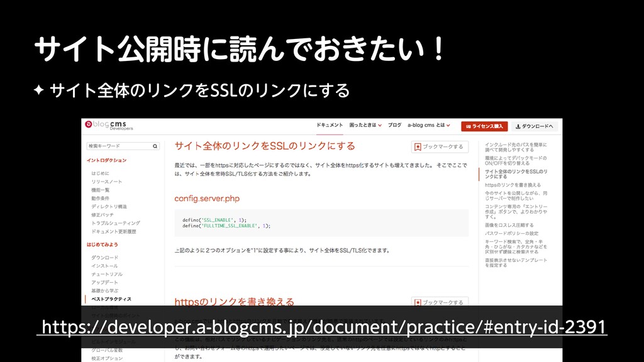Open インストール in sidebar
The height and width of the screenshot is (362, 644).
(104, 266)
